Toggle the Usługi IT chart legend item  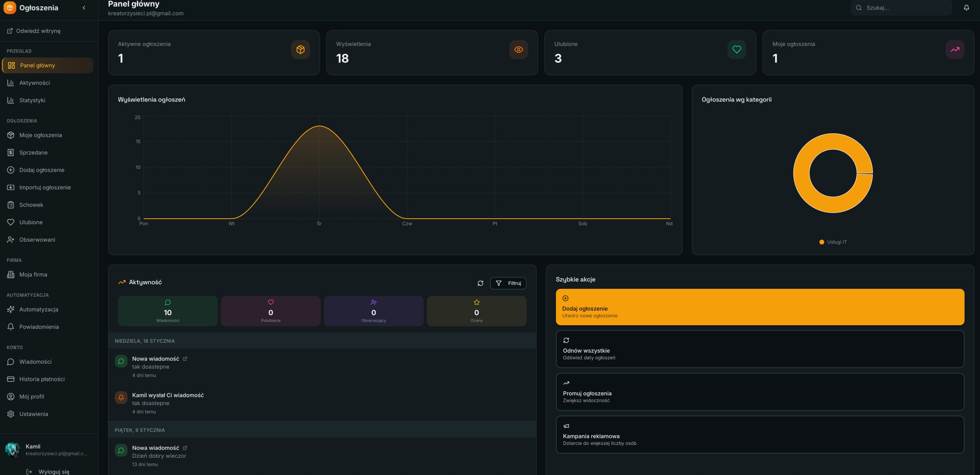pos(833,242)
